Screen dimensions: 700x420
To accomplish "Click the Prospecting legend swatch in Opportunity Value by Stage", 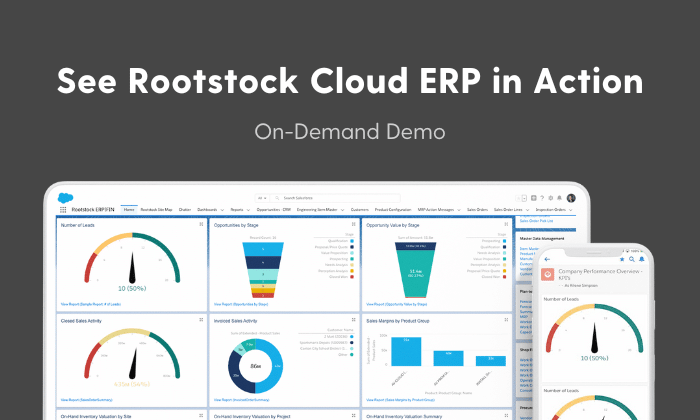I will 504,241.
